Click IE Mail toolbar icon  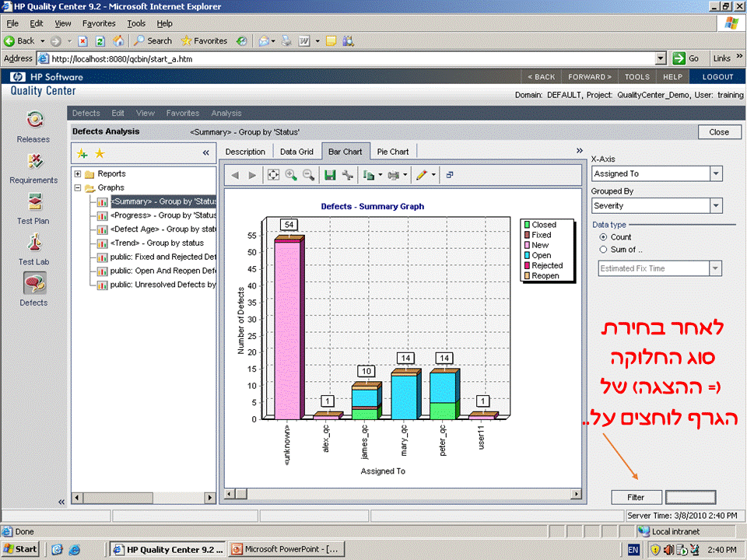tap(264, 41)
